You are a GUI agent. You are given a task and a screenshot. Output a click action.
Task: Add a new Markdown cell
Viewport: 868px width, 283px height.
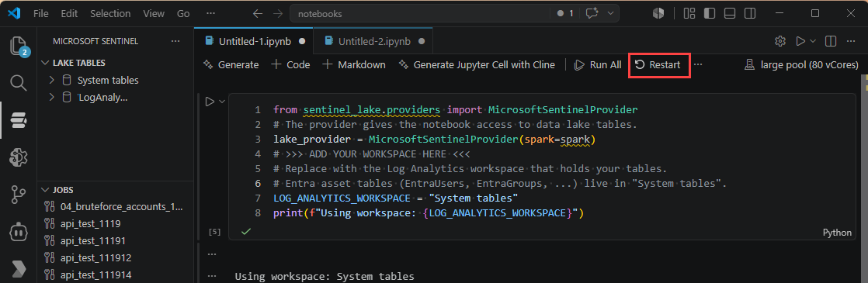pos(354,64)
